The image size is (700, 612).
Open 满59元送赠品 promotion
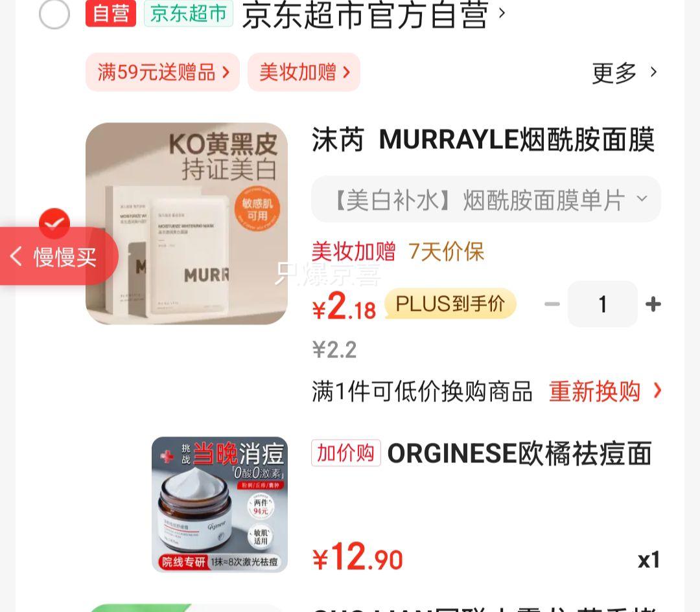163,73
